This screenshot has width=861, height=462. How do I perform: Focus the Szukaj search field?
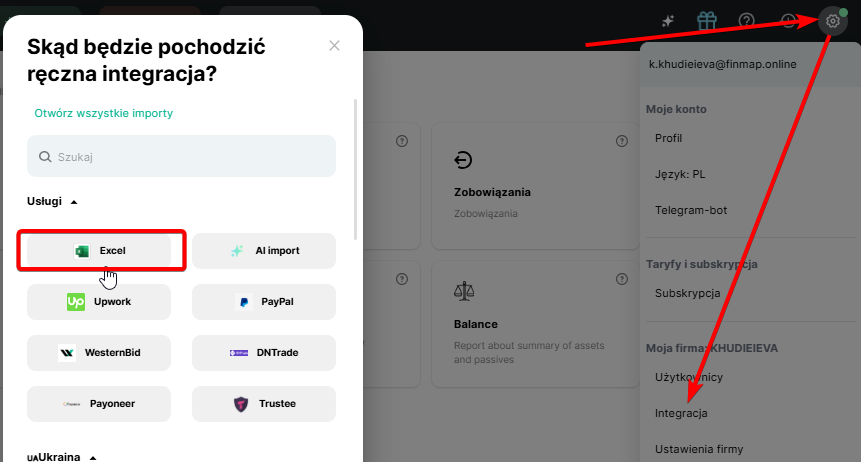(182, 157)
